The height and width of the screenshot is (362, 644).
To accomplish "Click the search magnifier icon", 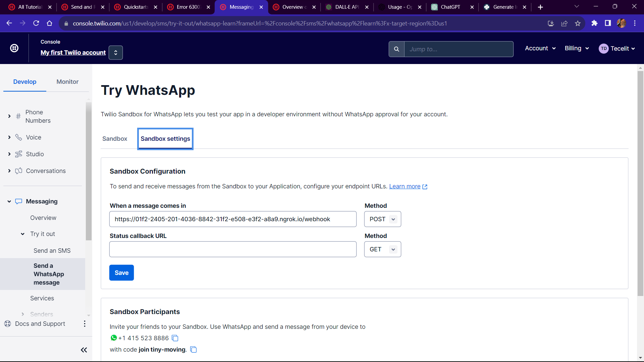I will [x=396, y=49].
